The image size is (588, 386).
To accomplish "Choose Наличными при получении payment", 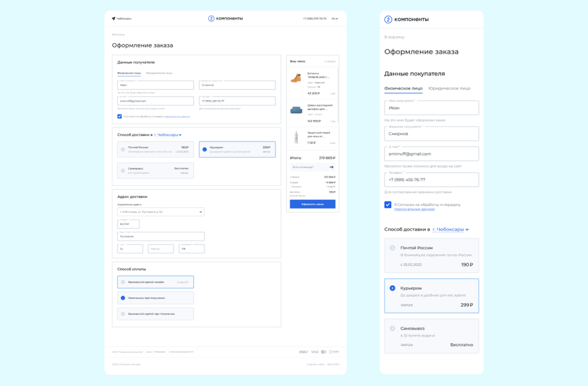I will (156, 298).
